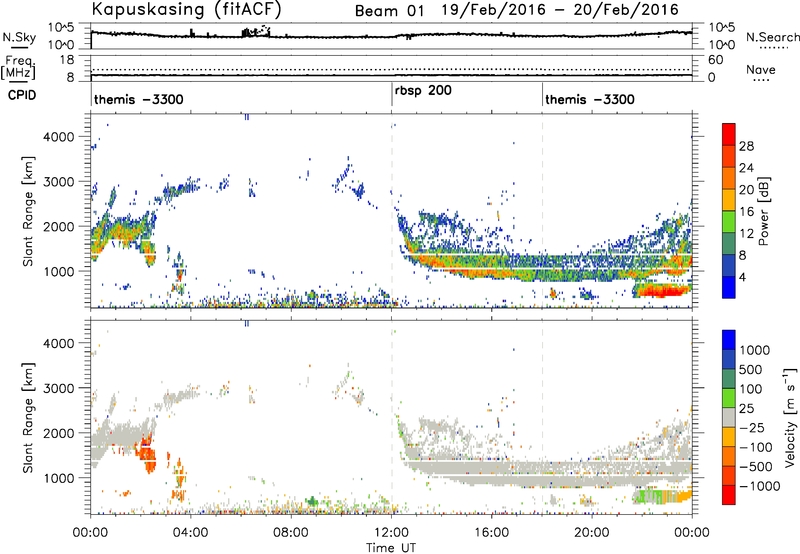Screen dimensions: 800x554
Task: Click the 12:00 time axis label
Action: (391, 533)
